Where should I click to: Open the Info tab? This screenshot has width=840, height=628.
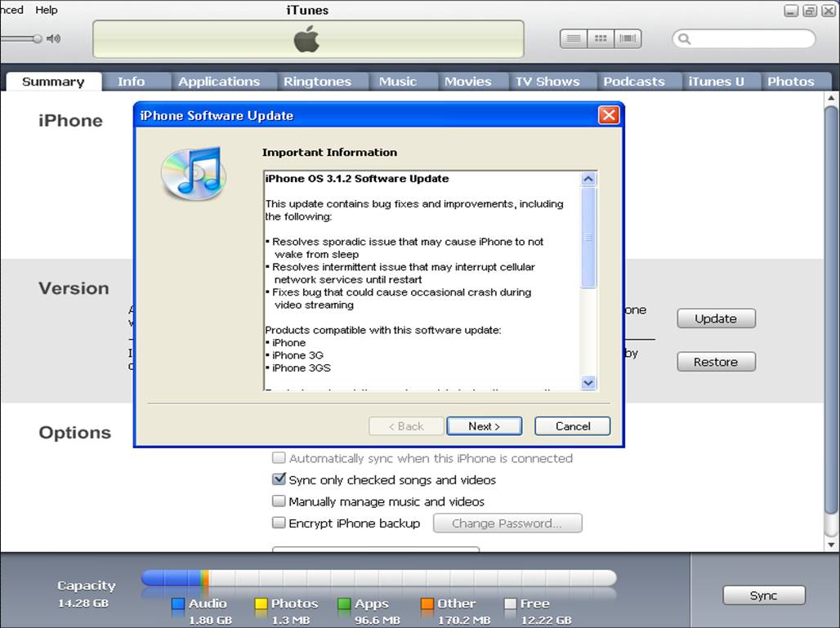tap(132, 82)
